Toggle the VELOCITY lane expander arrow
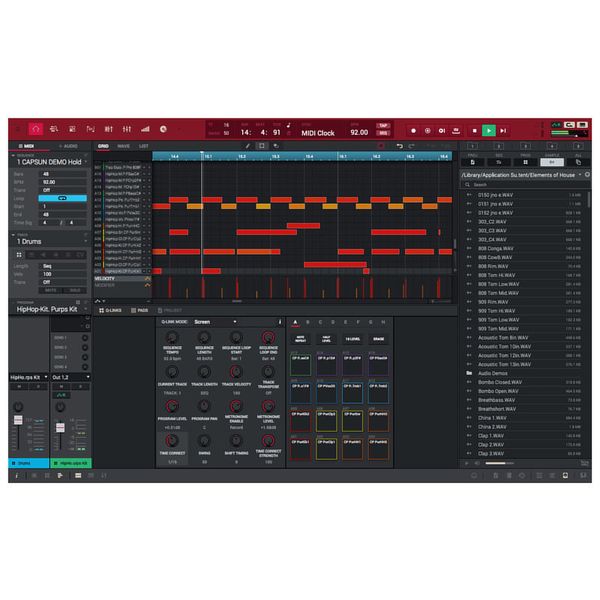The height and width of the screenshot is (600, 600). click(147, 279)
